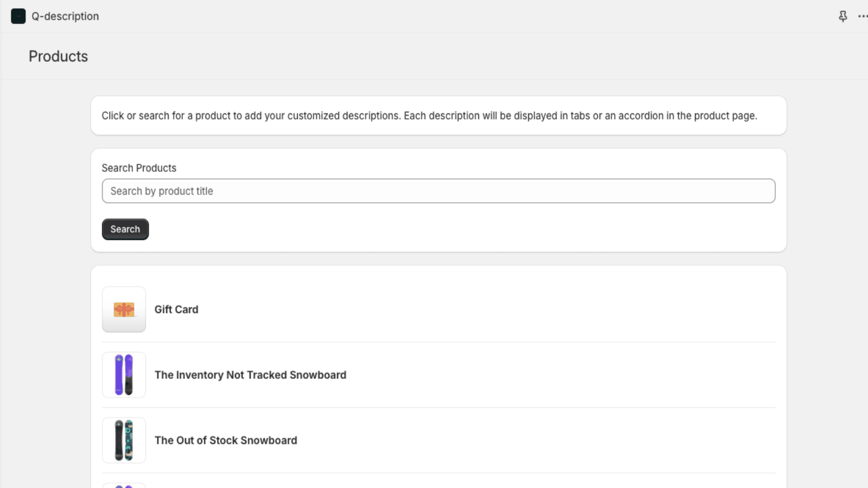Open the three-dot more options menu
The height and width of the screenshot is (488, 868).
click(862, 16)
